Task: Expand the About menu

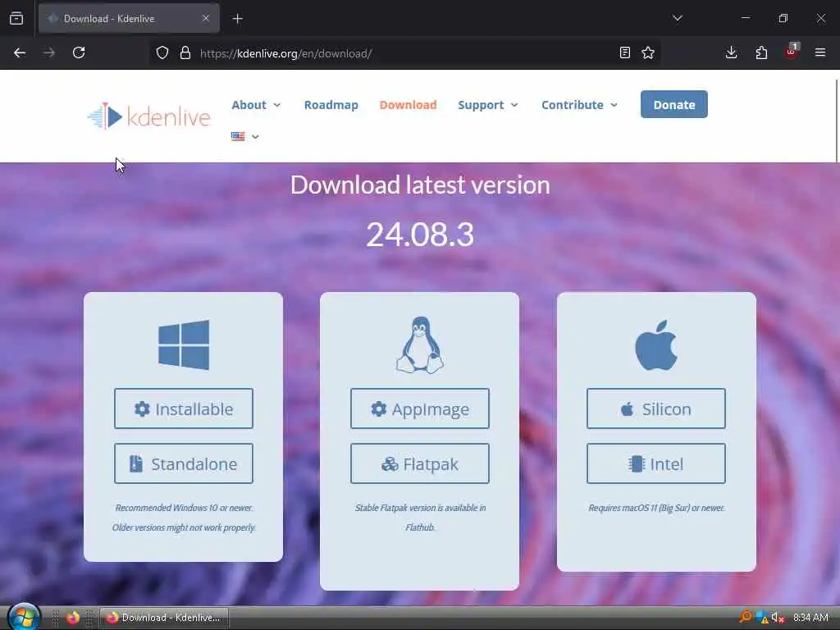Action: click(x=256, y=105)
